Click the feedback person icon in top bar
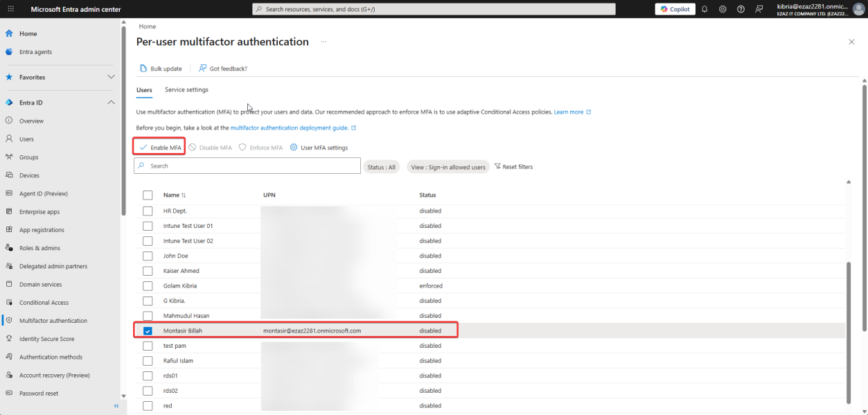This screenshot has height=415, width=868. [x=759, y=9]
